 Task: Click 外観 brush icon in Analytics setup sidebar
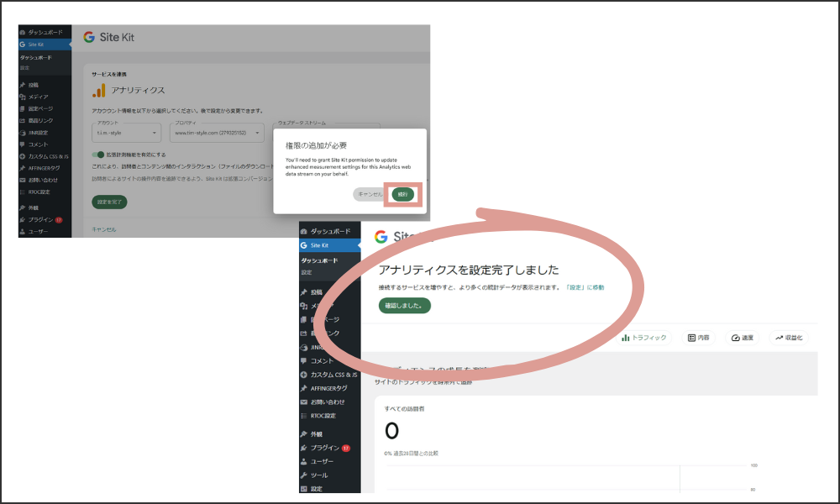pyautogui.click(x=23, y=207)
